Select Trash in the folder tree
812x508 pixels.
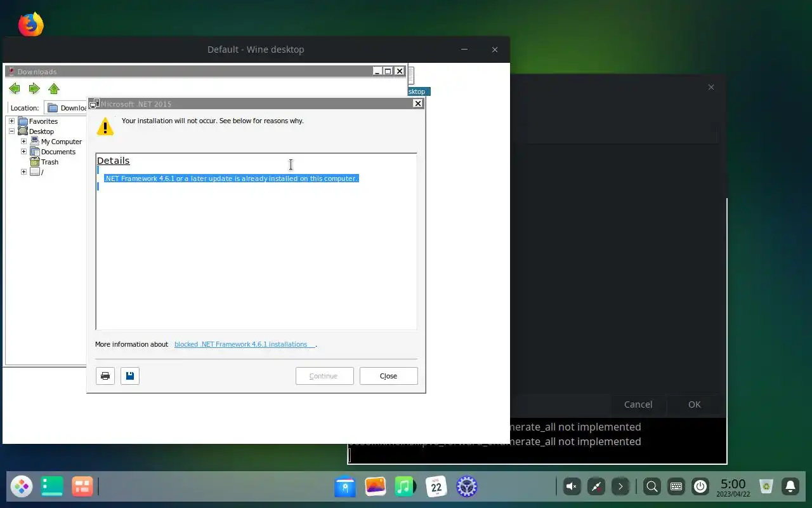click(x=49, y=162)
